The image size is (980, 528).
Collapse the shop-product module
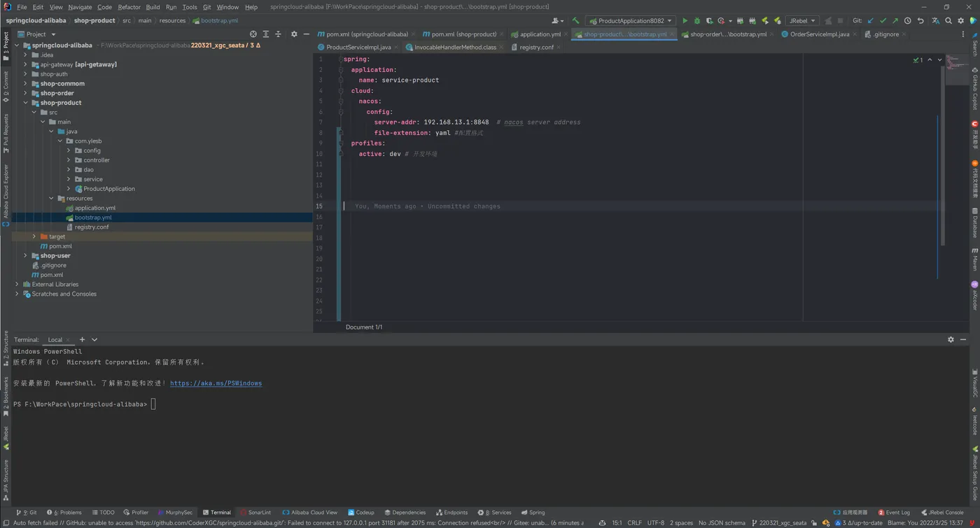[x=25, y=103]
